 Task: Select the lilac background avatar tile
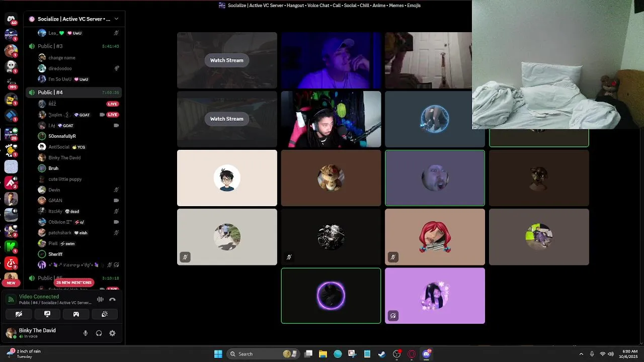tap(435, 296)
